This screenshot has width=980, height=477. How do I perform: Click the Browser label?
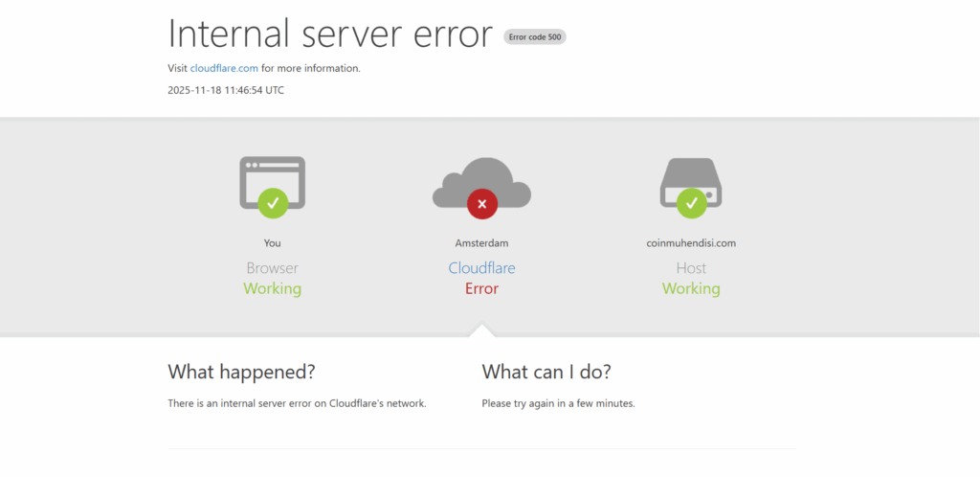273,268
